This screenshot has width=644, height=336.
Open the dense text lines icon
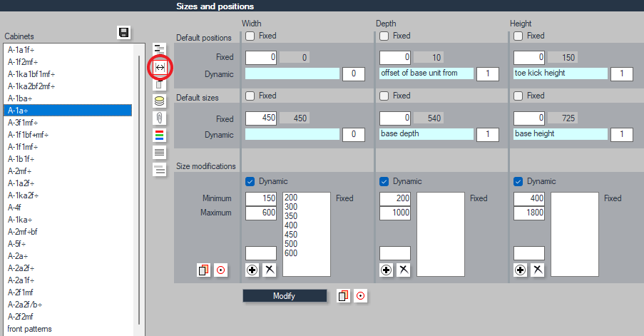click(160, 153)
